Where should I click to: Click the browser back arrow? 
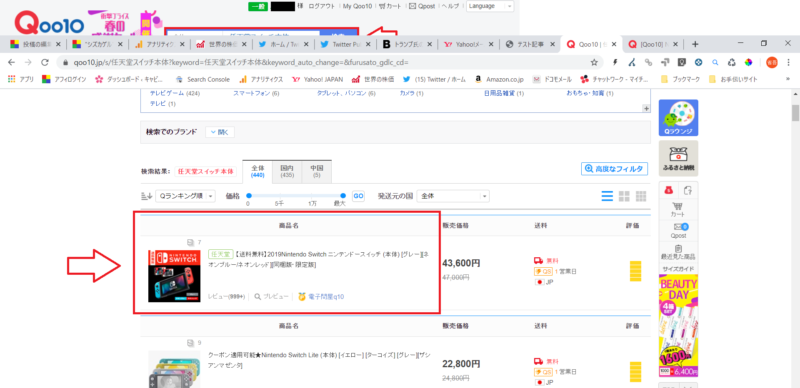click(x=12, y=62)
